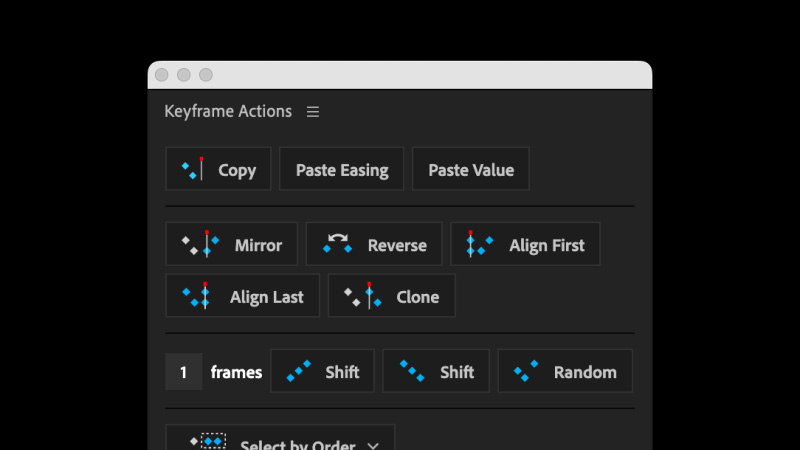Click the Clone keyframes icon
800x450 pixels.
(x=363, y=295)
